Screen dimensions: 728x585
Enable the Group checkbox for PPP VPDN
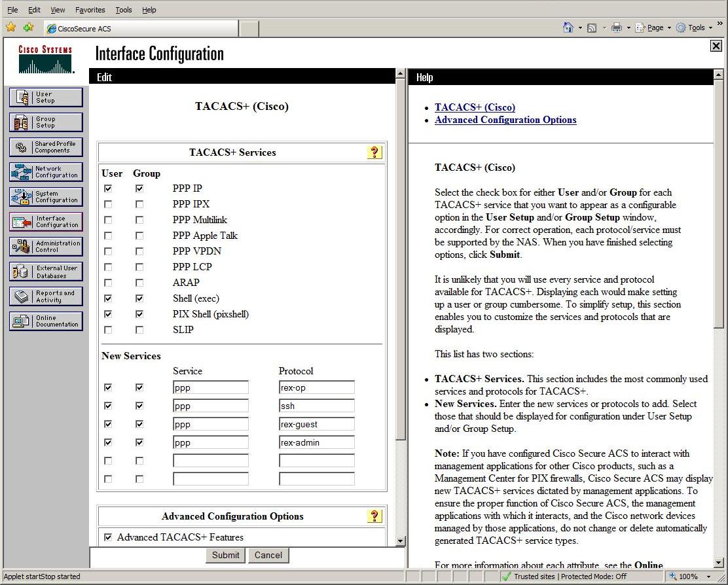(x=139, y=251)
